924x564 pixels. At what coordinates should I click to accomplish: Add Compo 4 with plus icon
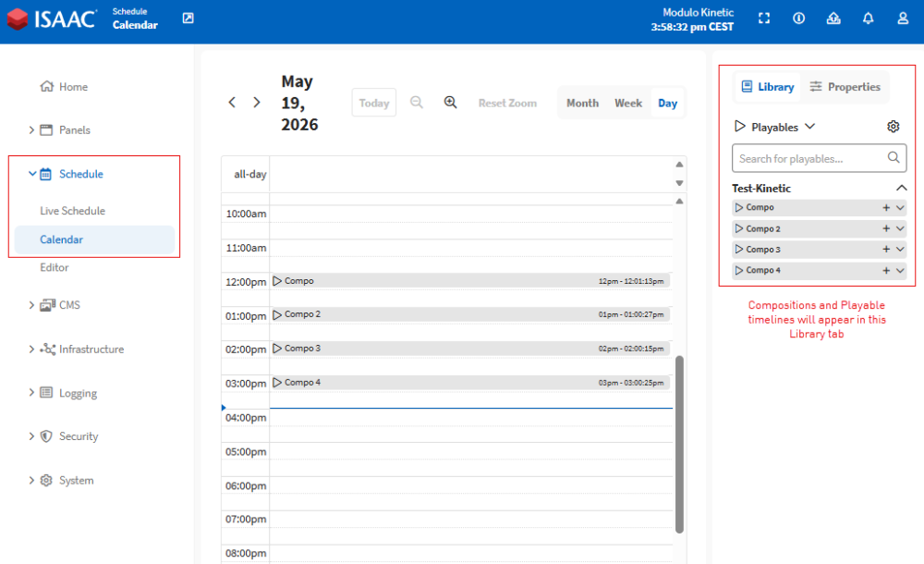tap(886, 270)
